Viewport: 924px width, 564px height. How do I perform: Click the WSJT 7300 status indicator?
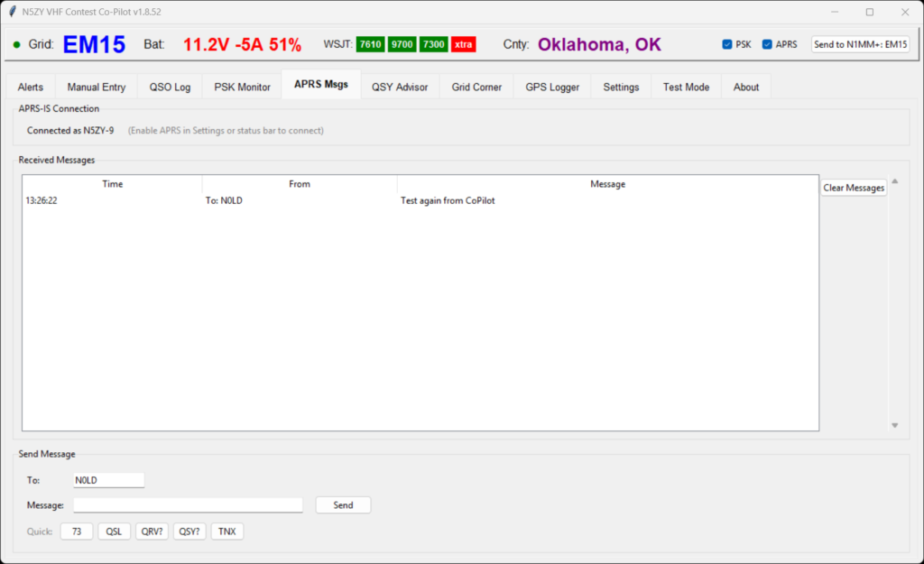tap(433, 44)
